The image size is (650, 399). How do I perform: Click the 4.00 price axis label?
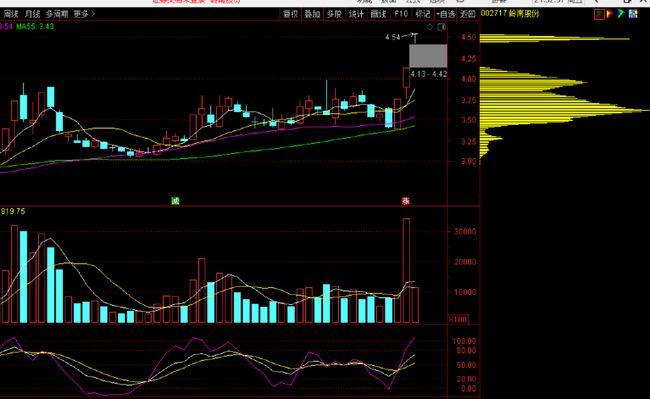[x=468, y=79]
